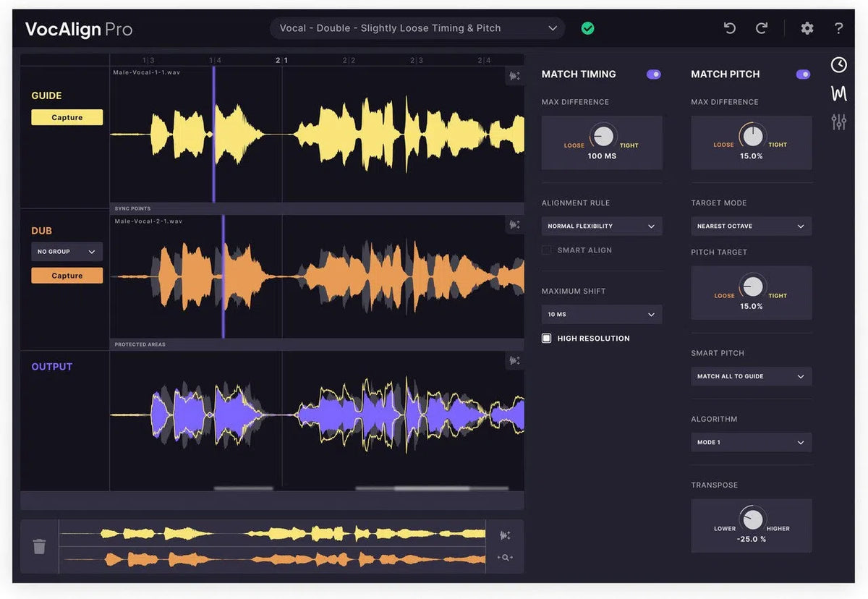This screenshot has width=868, height=599.
Task: Open the settings sliders panel icon
Action: pyautogui.click(x=838, y=122)
